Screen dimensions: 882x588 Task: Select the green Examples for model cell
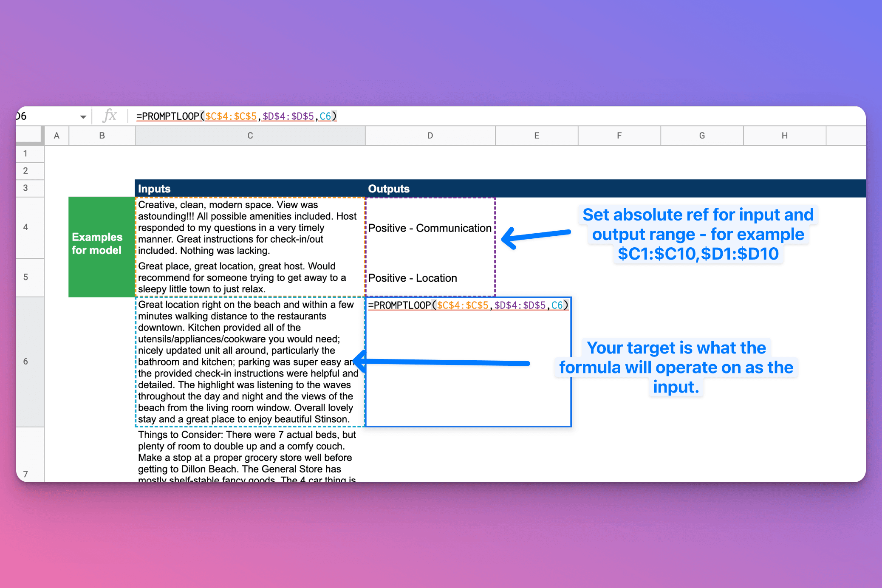[101, 244]
